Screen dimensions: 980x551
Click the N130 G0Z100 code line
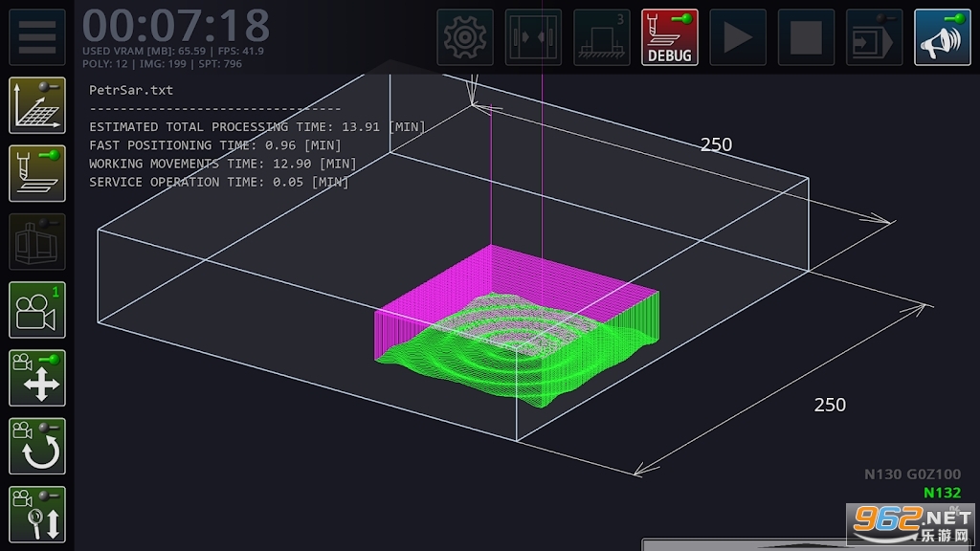click(912, 474)
